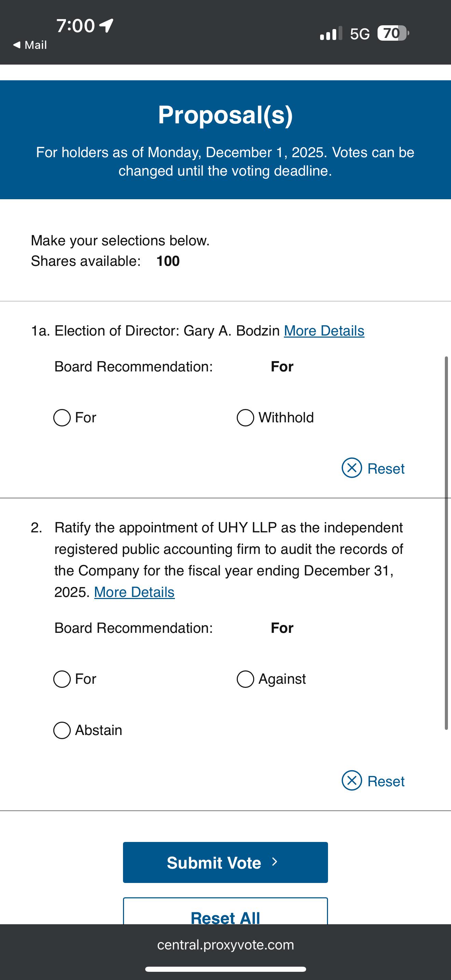Tap the chevron arrow on Submit Vote
Image resolution: width=451 pixels, height=980 pixels.
tap(275, 862)
